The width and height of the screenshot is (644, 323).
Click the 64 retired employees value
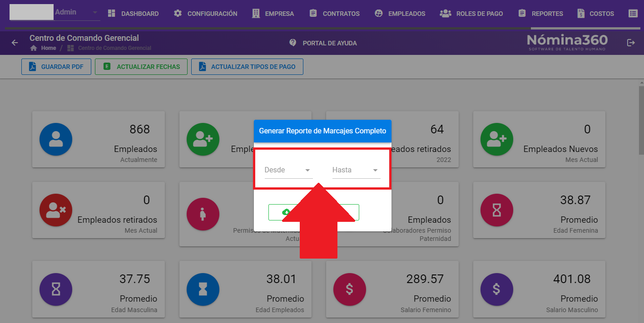tap(437, 129)
